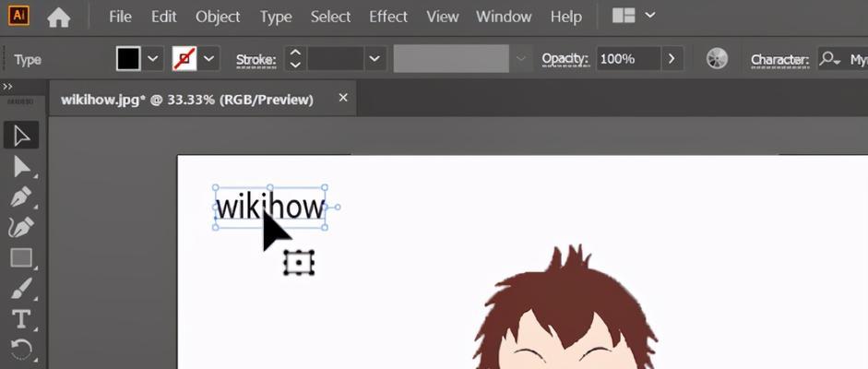Click the stroke weight input field
This screenshot has width=868, height=369.
click(x=336, y=59)
